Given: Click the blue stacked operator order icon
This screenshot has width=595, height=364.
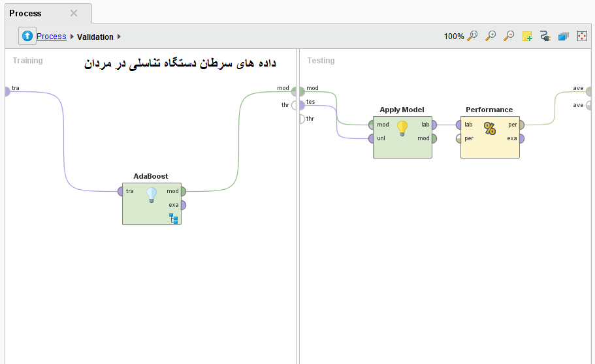Looking at the screenshot, I should coord(564,37).
